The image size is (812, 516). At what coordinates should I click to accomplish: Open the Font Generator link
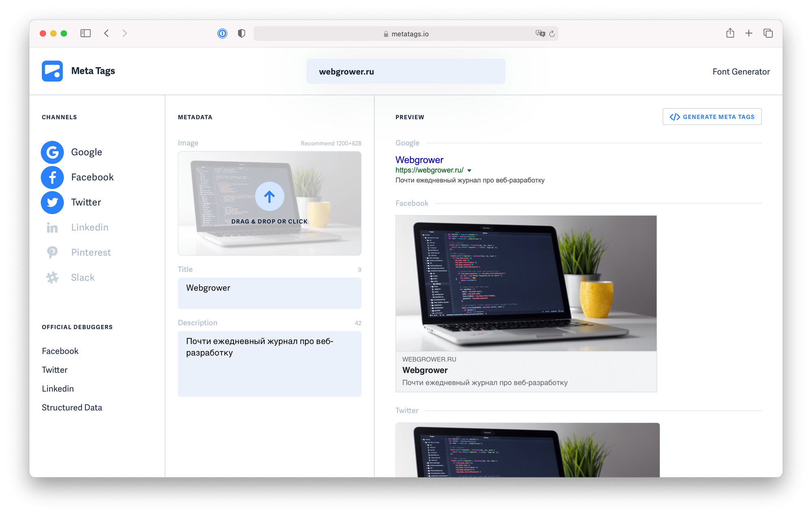pyautogui.click(x=741, y=71)
